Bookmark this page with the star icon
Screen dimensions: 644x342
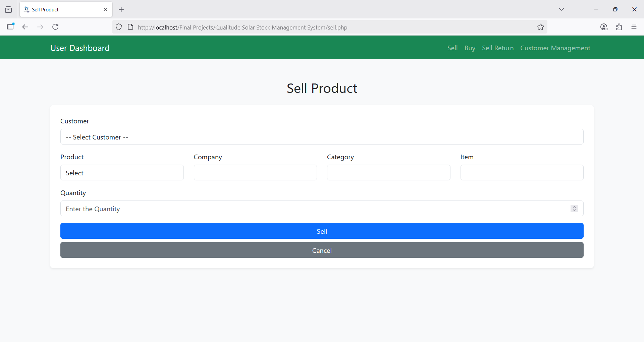[x=540, y=27]
